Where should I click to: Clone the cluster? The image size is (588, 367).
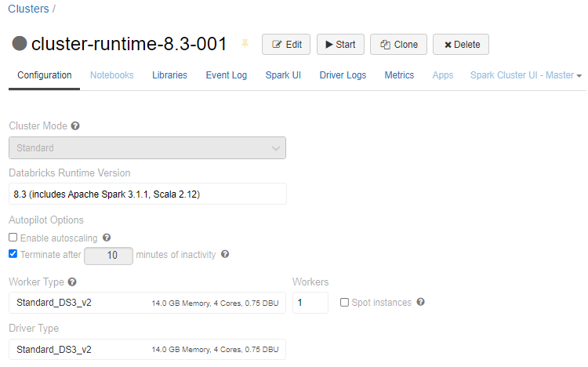click(x=398, y=44)
